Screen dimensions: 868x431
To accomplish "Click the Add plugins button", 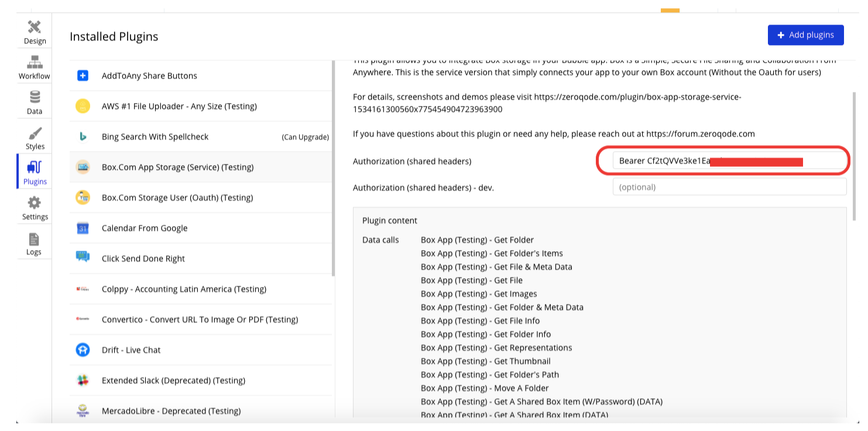I will pyautogui.click(x=805, y=35).
